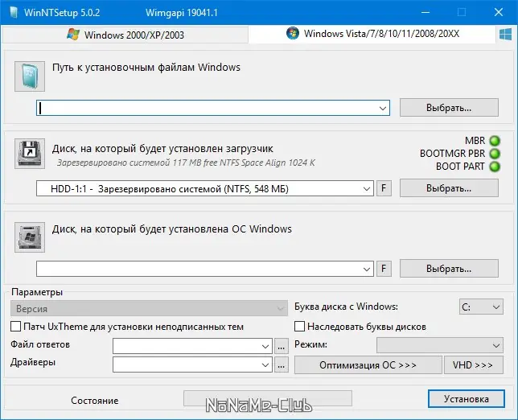Open the VHD >>> menu button
This screenshot has width=518, height=420.
pos(474,364)
